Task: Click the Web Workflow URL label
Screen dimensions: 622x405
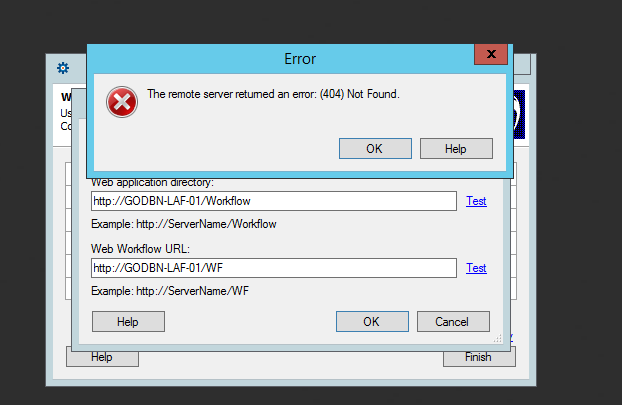Action: [x=140, y=249]
